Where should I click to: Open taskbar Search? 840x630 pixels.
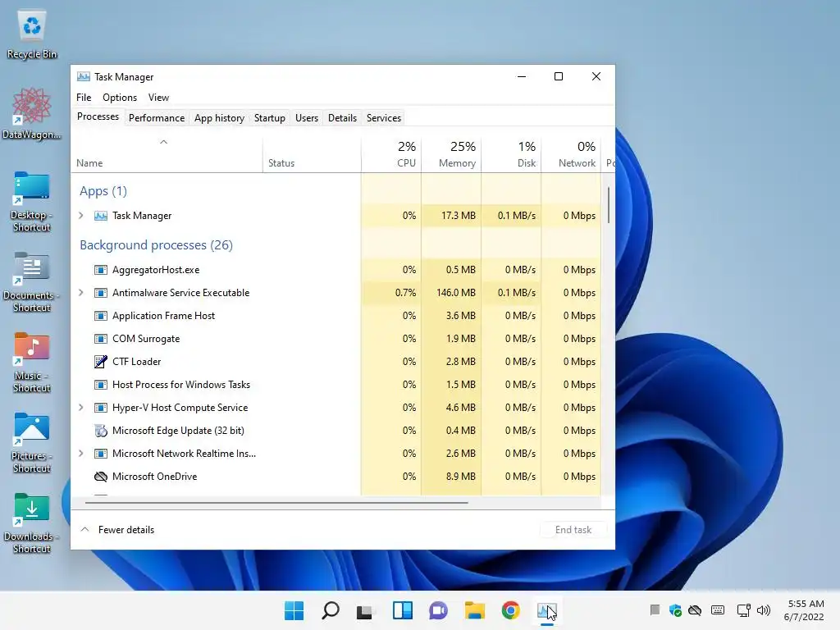pos(330,610)
